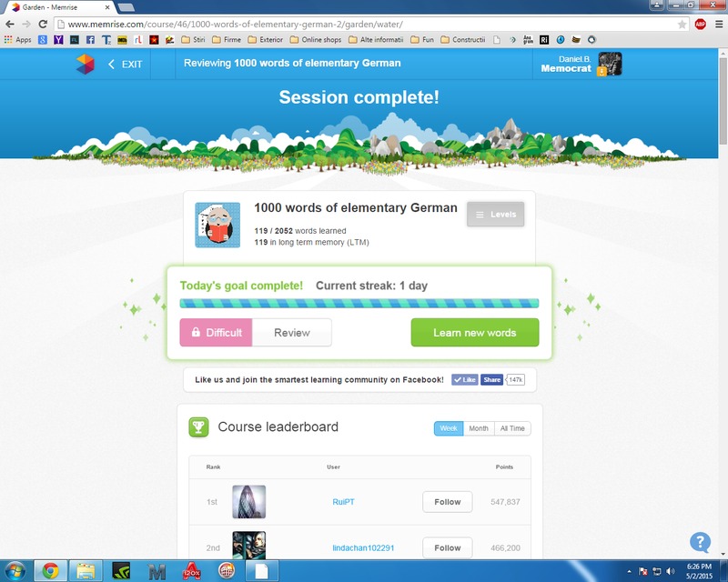Viewport: 728px width, 582px height.
Task: Open lindachan102291 profile link
Action: coord(363,547)
